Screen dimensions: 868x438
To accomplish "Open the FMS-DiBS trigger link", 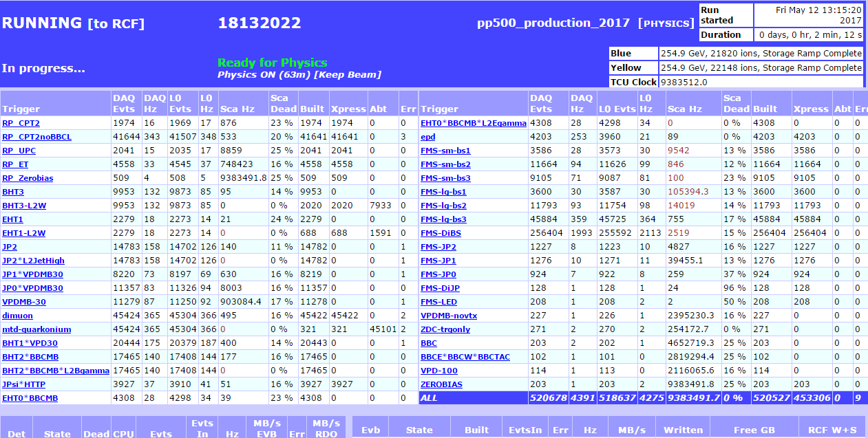I will (x=441, y=233).
